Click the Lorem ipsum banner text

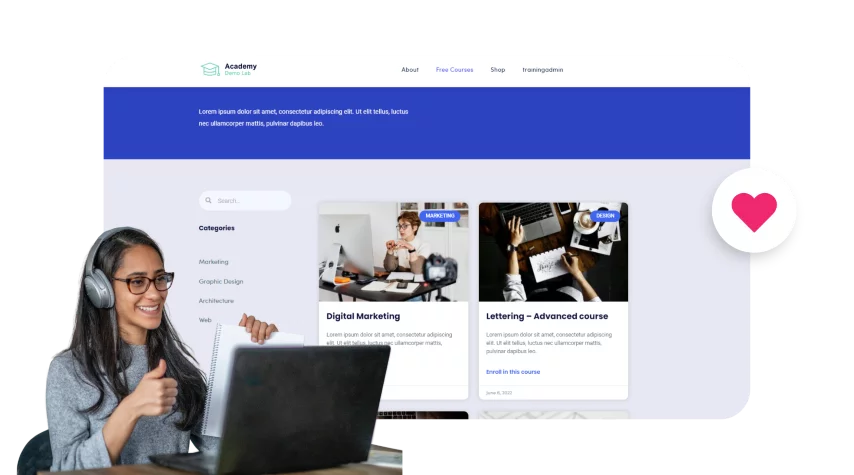[x=303, y=118]
